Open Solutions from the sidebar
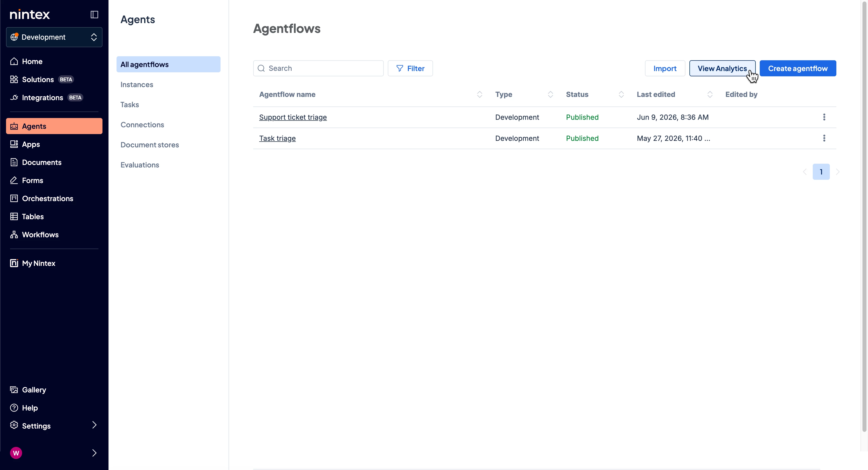The image size is (868, 470). click(54, 80)
